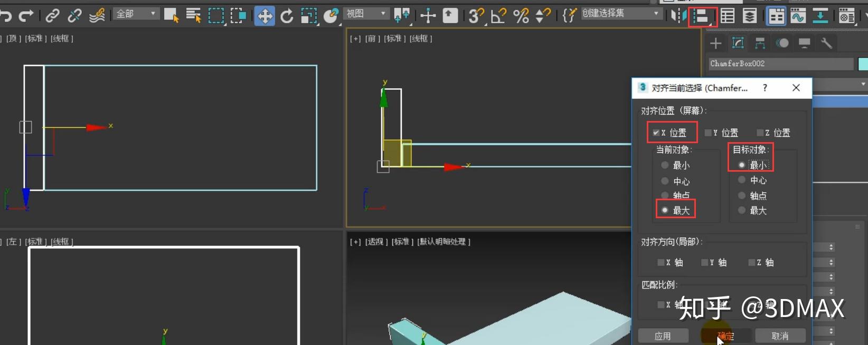868x345 pixels.
Task: Uncheck the X 位置 checkbox
Action: coord(656,133)
